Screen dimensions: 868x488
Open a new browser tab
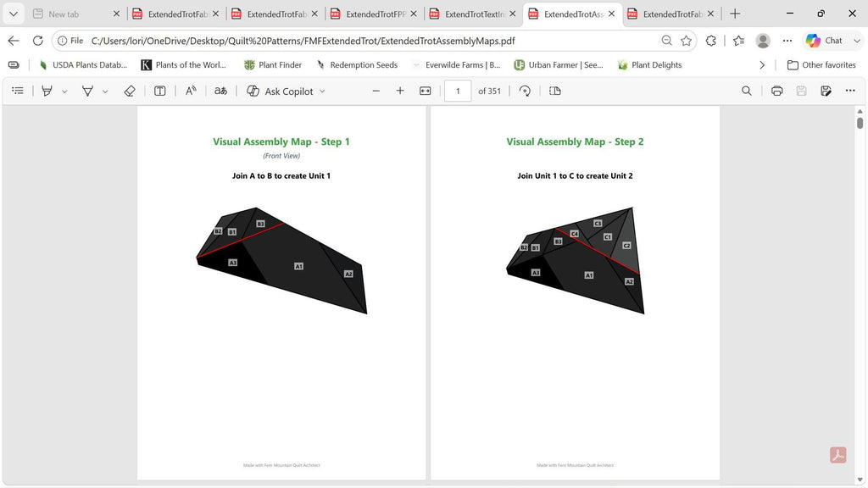pos(735,14)
